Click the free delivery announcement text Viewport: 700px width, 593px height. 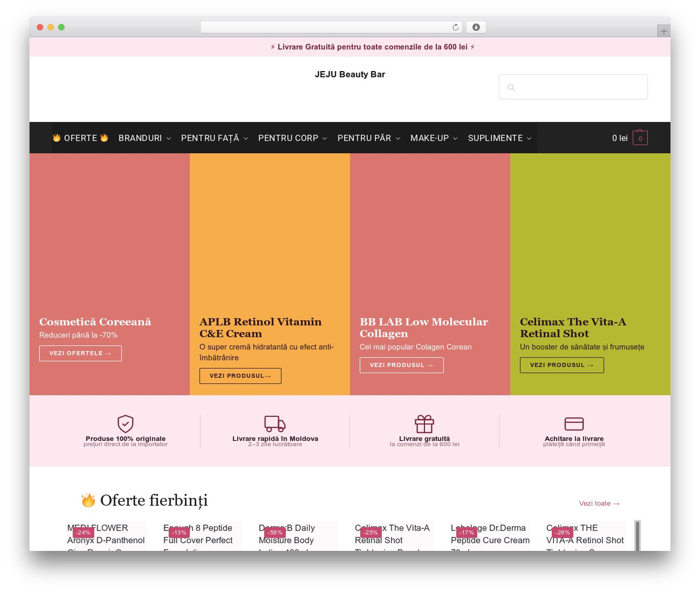[x=372, y=47]
